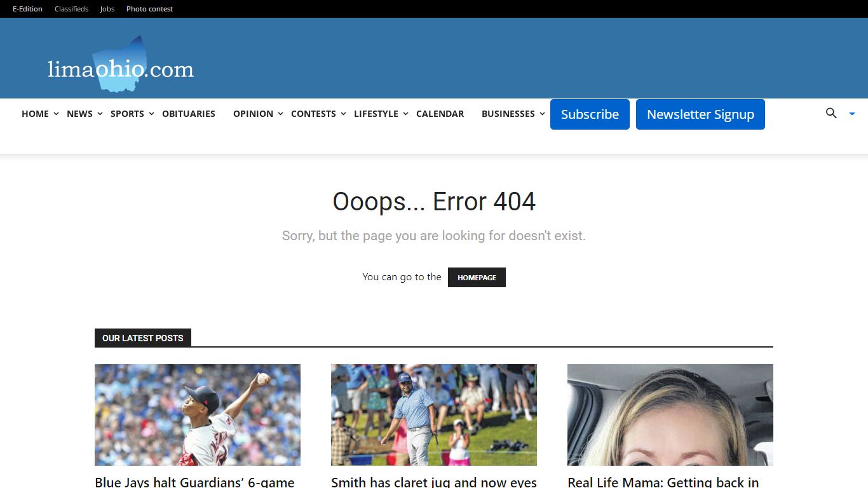This screenshot has width=868, height=488.
Task: Open the search magnifier icon
Action: tap(831, 113)
